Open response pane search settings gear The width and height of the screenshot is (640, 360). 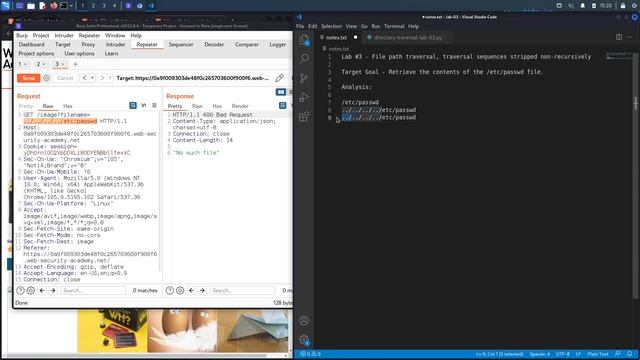click(x=180, y=290)
